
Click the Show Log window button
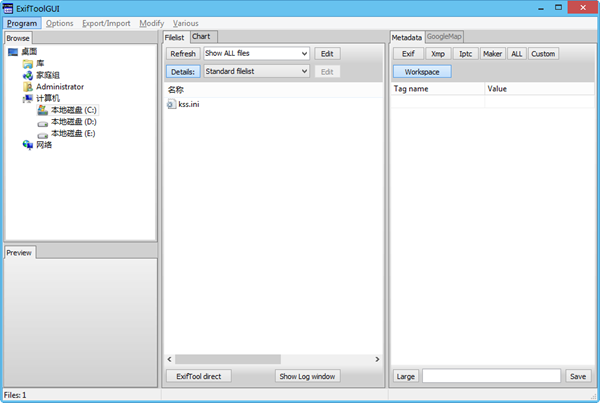(x=307, y=376)
